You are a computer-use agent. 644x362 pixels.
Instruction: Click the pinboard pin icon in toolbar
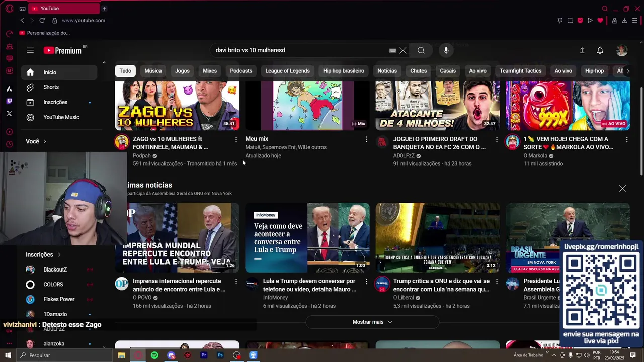click(560, 20)
